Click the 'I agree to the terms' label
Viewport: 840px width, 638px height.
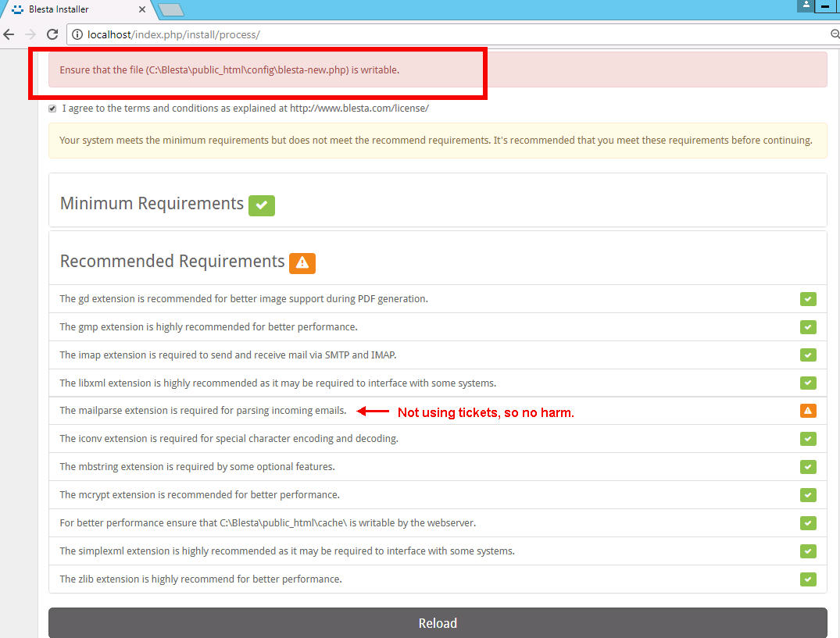(x=245, y=109)
